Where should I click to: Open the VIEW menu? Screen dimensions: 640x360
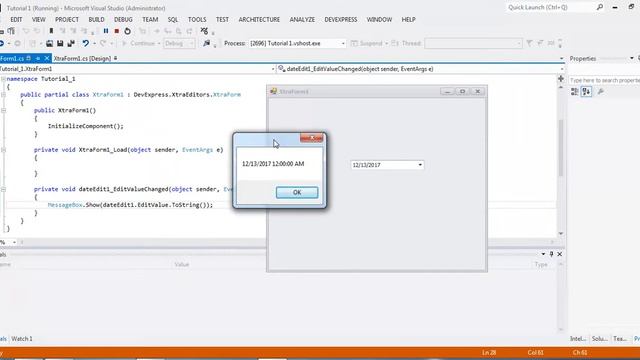click(x=39, y=20)
